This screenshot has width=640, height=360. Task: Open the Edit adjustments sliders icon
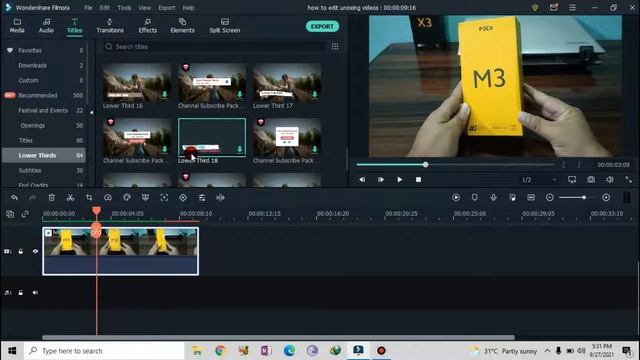tap(202, 198)
